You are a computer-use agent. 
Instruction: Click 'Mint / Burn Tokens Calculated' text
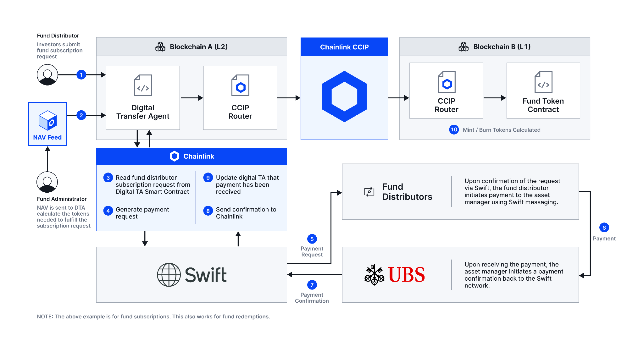tap(502, 130)
